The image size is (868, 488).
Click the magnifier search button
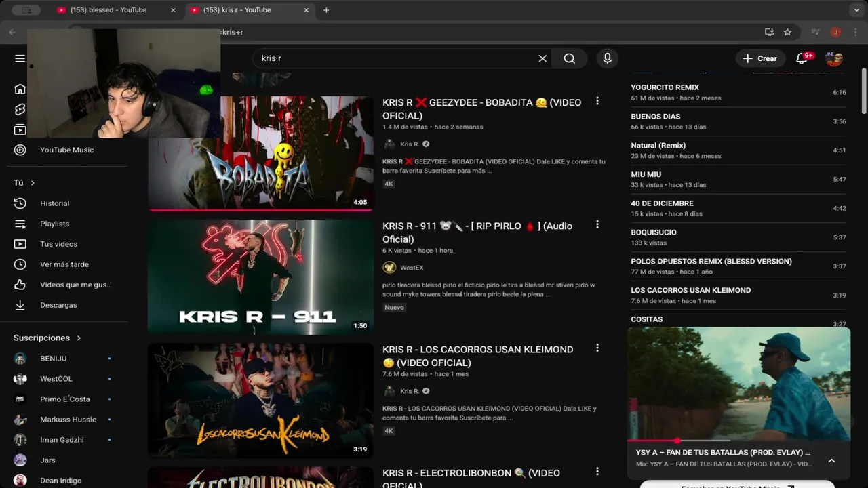[x=570, y=58]
